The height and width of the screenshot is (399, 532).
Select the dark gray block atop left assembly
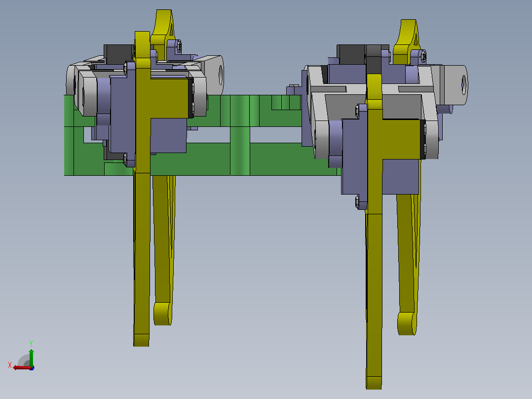pos(118,54)
